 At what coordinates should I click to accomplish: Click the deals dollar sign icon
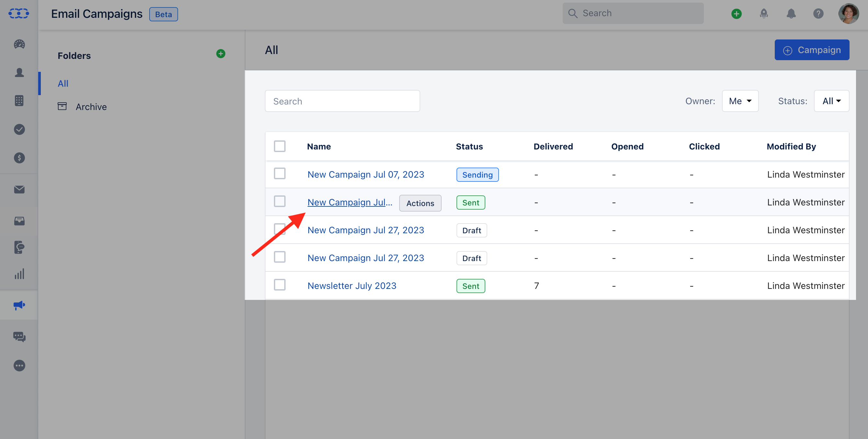[19, 158]
